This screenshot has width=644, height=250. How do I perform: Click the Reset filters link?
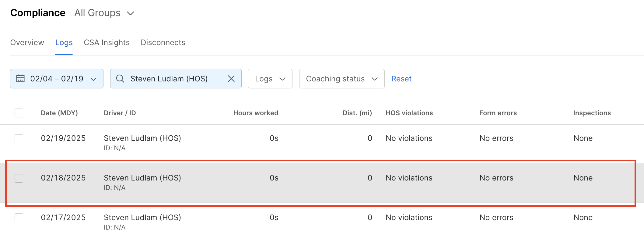[x=401, y=79]
